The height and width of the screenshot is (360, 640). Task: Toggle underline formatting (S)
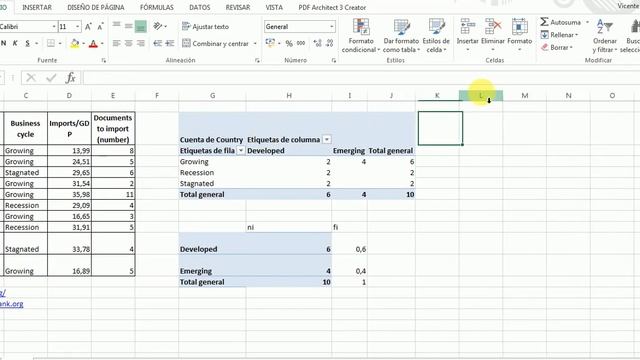(27, 43)
